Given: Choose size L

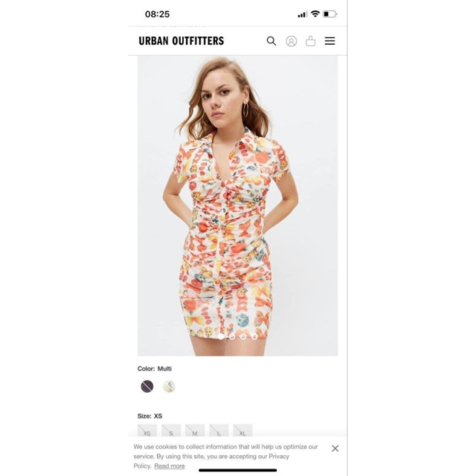Looking at the screenshot, I should (219, 430).
